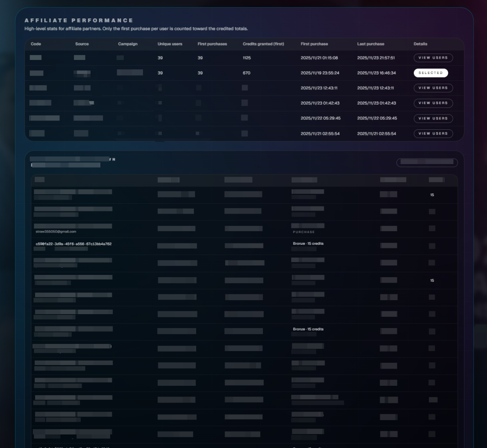487x448 pixels.
Task: Click Bronze · 15 credits in the c590fa22 row
Action: (308, 243)
